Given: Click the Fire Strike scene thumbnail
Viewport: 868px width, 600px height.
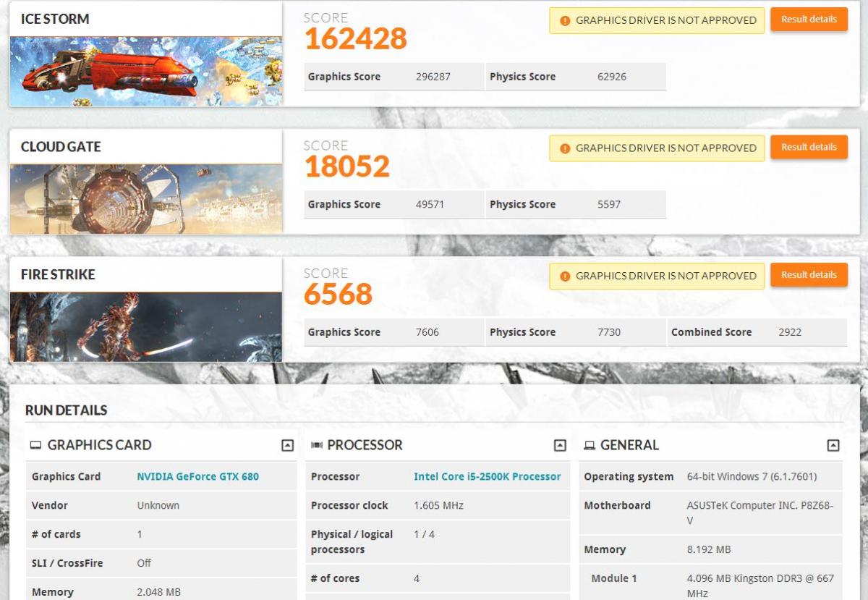Looking at the screenshot, I should coord(146,326).
